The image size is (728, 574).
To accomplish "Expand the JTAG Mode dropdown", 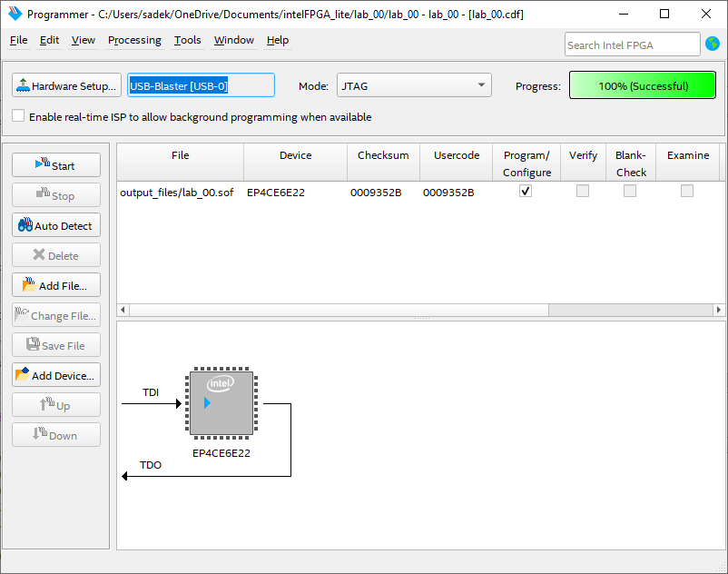I will pyautogui.click(x=414, y=85).
